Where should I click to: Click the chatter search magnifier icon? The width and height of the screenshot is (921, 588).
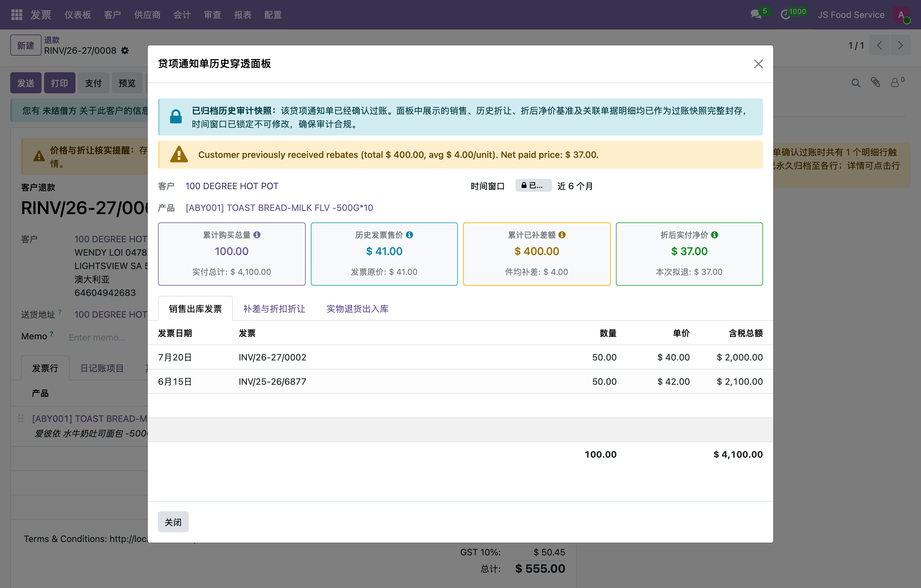[x=855, y=83]
